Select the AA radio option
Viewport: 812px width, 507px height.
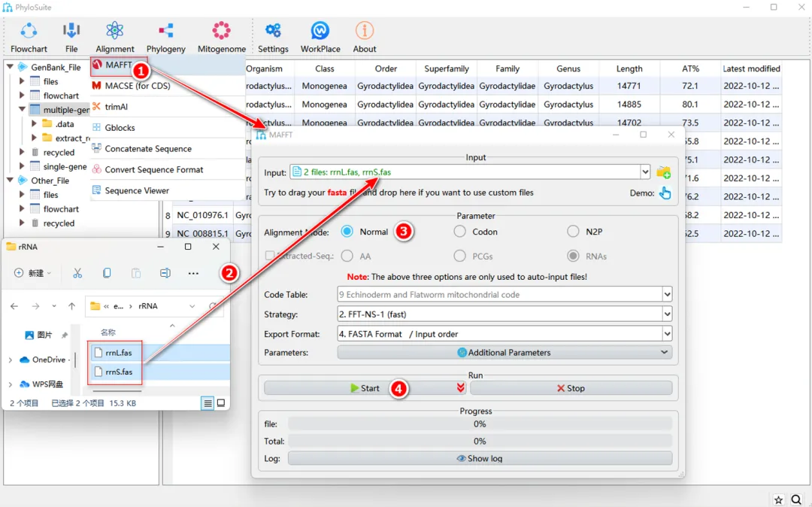coord(347,256)
